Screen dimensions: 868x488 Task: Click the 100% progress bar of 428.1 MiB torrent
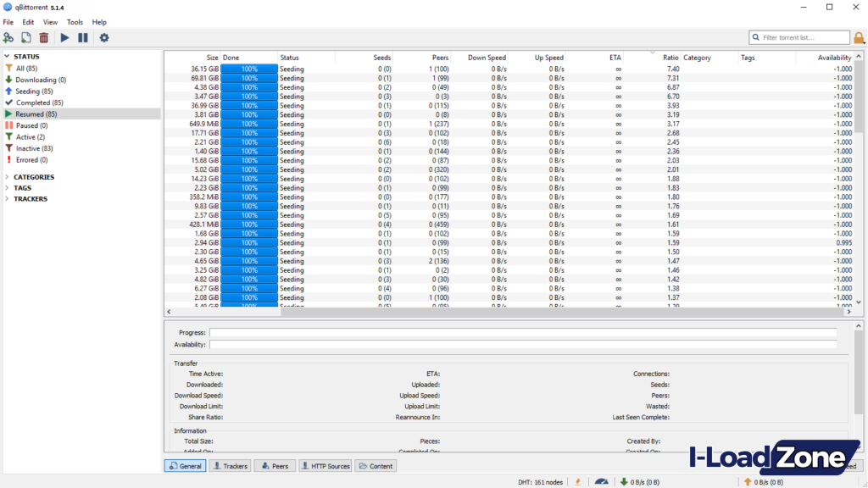[x=249, y=225]
